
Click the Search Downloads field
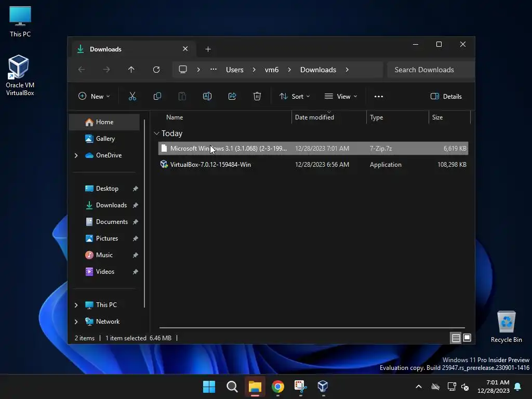click(x=431, y=70)
